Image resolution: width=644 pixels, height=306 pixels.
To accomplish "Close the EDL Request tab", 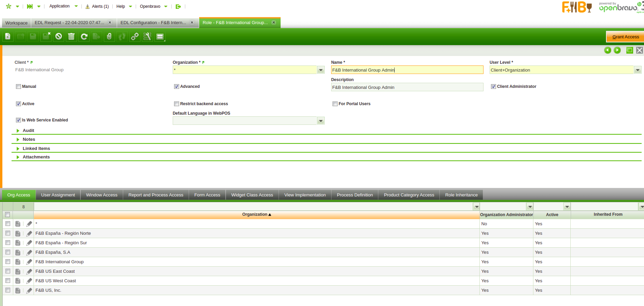I will pos(110,23).
